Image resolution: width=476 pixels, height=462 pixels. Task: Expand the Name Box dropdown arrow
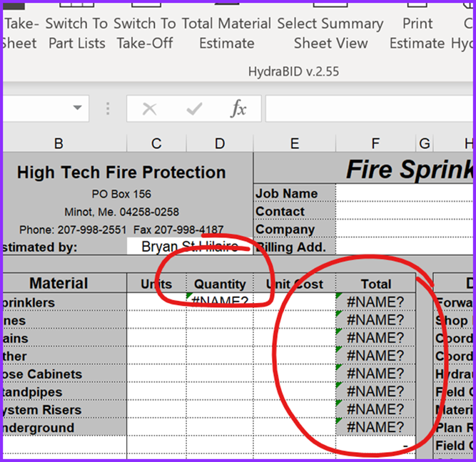[76, 108]
